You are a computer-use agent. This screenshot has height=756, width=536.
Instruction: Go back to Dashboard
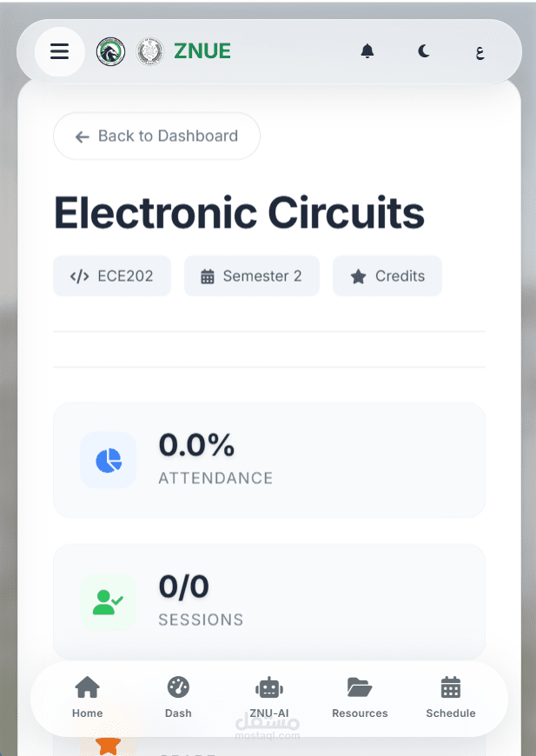(156, 136)
